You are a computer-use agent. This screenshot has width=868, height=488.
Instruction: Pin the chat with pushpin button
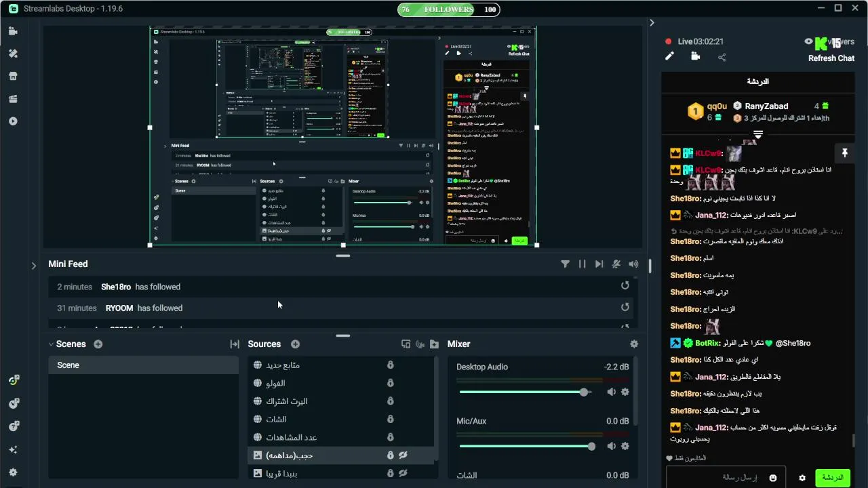coord(844,153)
